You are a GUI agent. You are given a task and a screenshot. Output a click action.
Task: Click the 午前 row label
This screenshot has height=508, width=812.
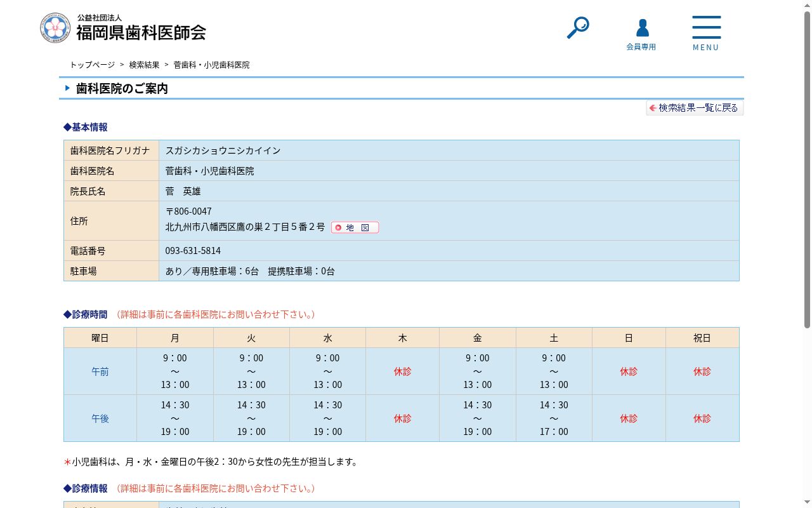coord(100,371)
